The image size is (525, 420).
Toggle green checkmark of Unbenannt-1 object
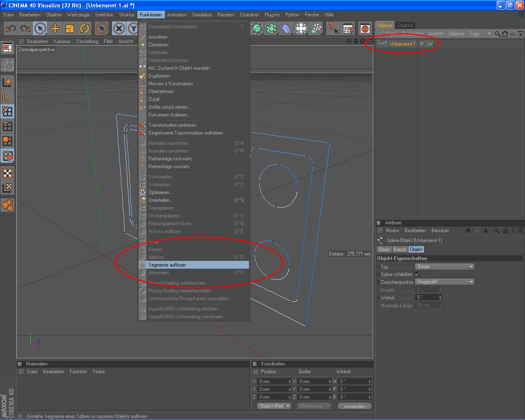coord(431,43)
